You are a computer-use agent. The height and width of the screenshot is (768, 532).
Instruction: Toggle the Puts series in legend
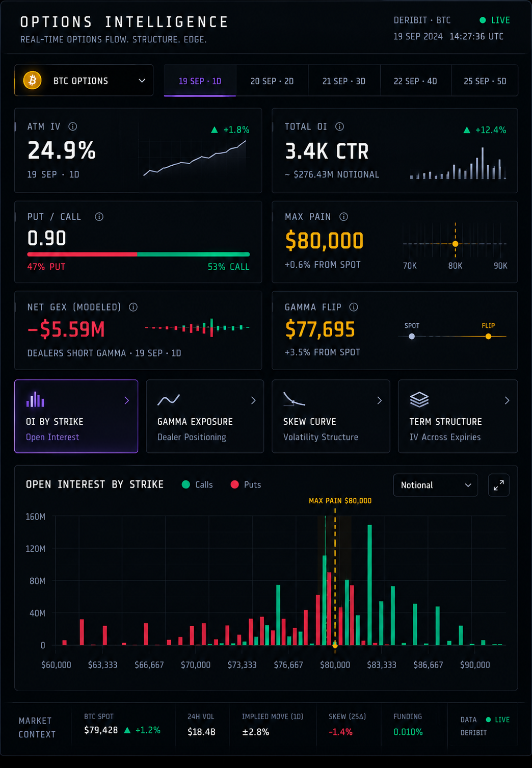point(246,484)
